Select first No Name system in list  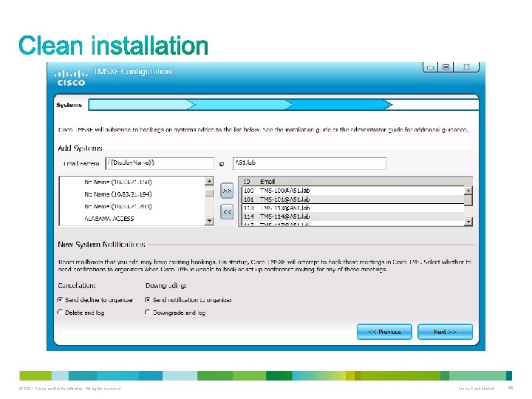click(x=118, y=182)
